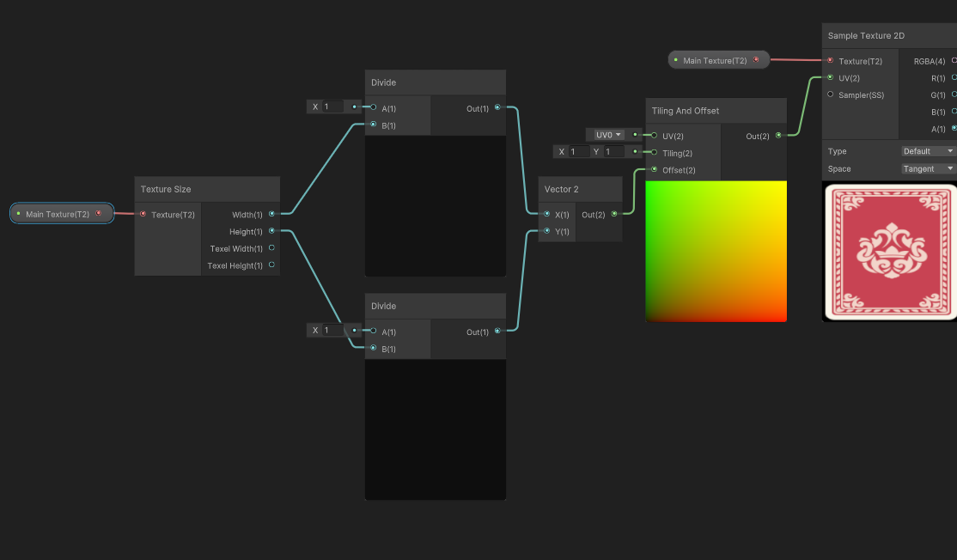This screenshot has height=560, width=957.
Task: Click the Width(1) output port on Texture Size
Action: (x=271, y=214)
